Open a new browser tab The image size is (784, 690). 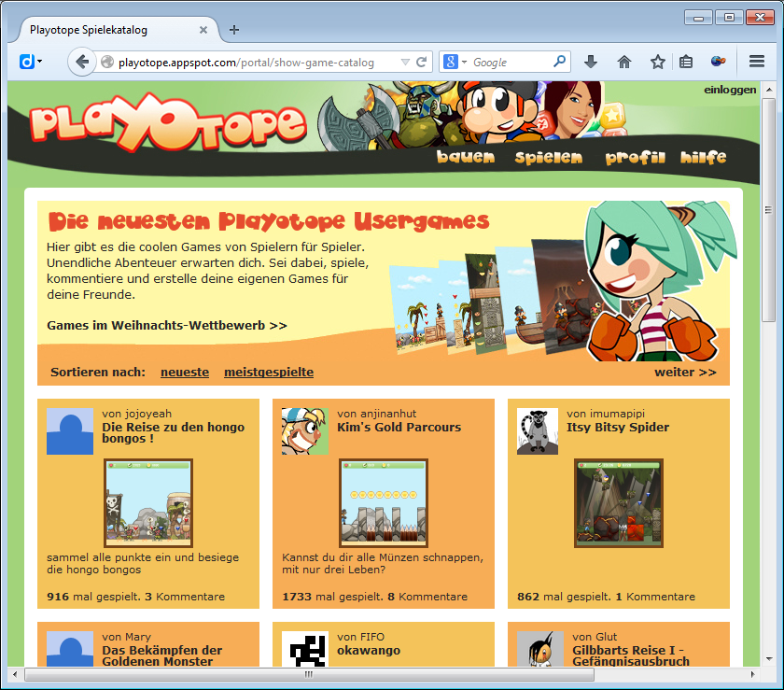tap(233, 29)
